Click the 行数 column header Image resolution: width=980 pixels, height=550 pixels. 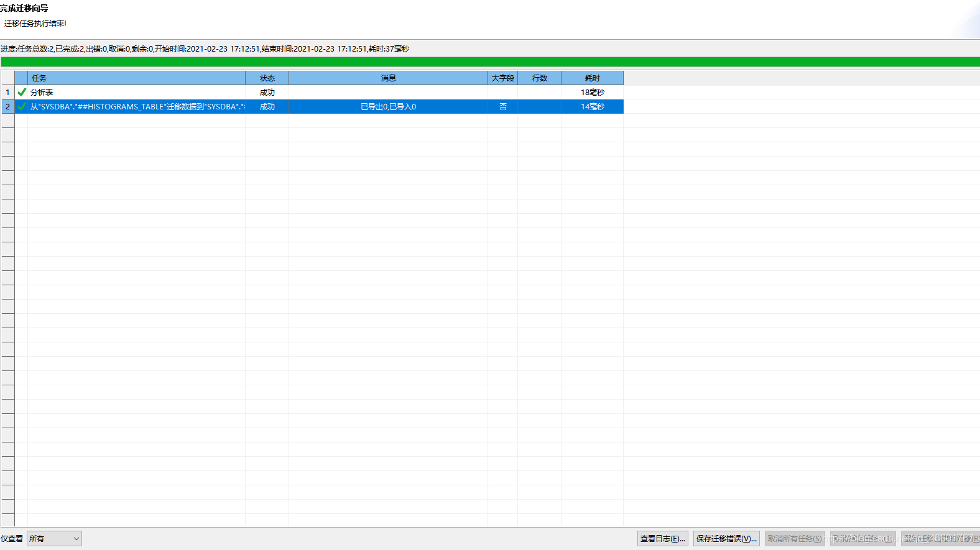pos(539,78)
